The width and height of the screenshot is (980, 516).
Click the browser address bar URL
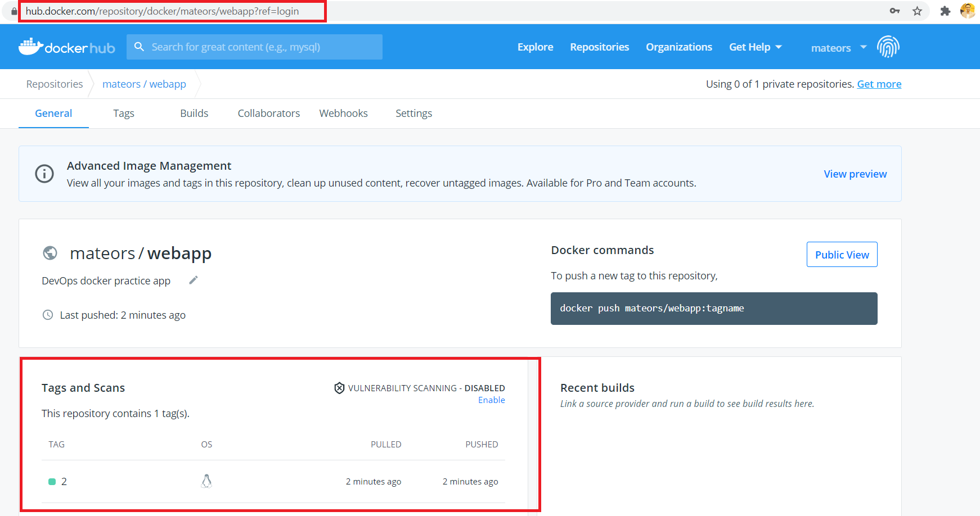click(163, 11)
